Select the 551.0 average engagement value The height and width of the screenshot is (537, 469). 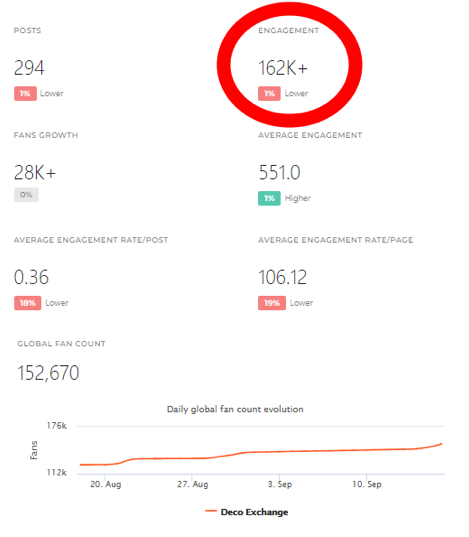coord(280,172)
